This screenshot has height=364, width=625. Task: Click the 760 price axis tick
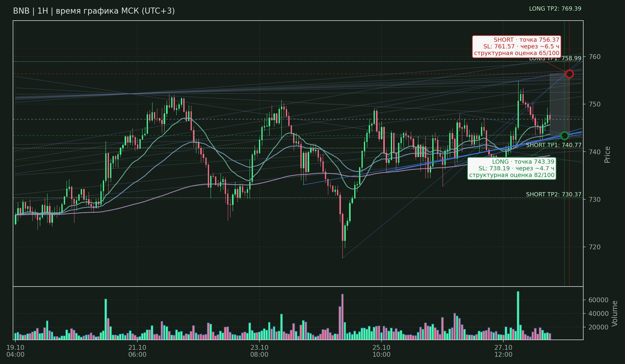tap(594, 57)
